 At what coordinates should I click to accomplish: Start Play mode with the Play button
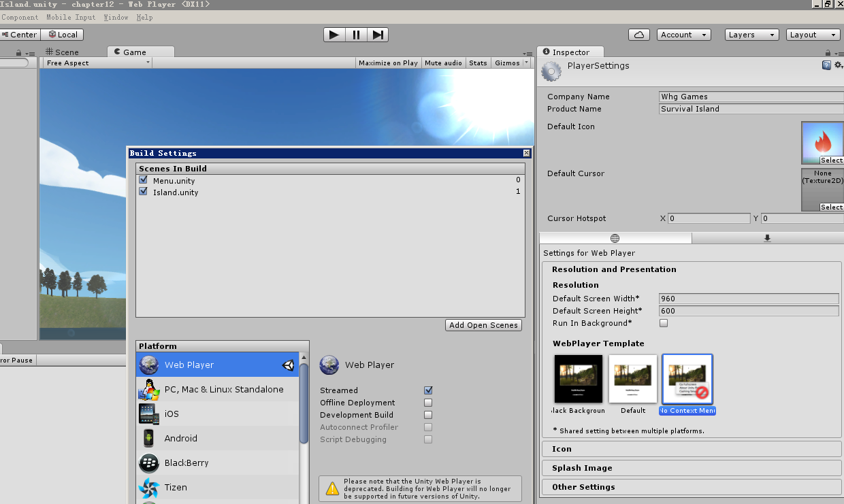[334, 35]
